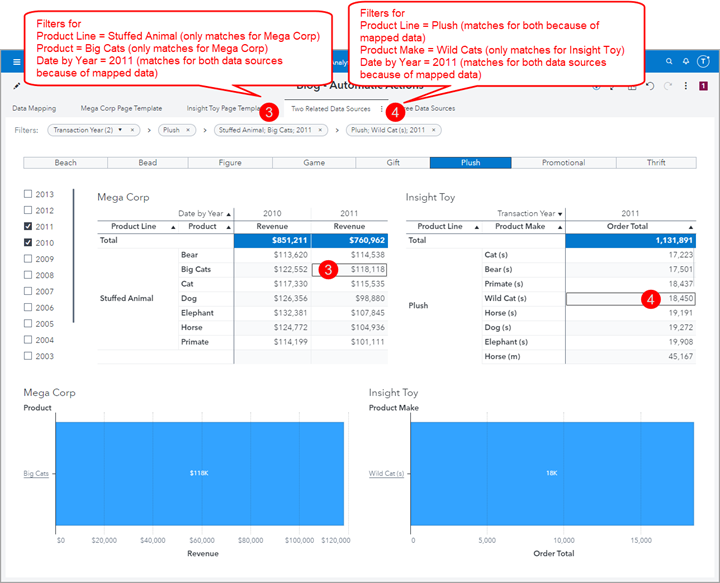Remove the Plush filter chip

pos(188,130)
